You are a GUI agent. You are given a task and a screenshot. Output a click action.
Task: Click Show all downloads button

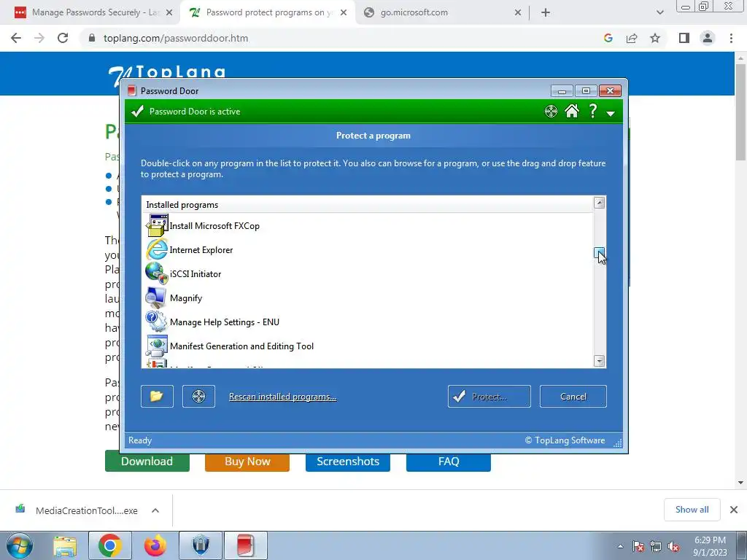[x=692, y=510]
